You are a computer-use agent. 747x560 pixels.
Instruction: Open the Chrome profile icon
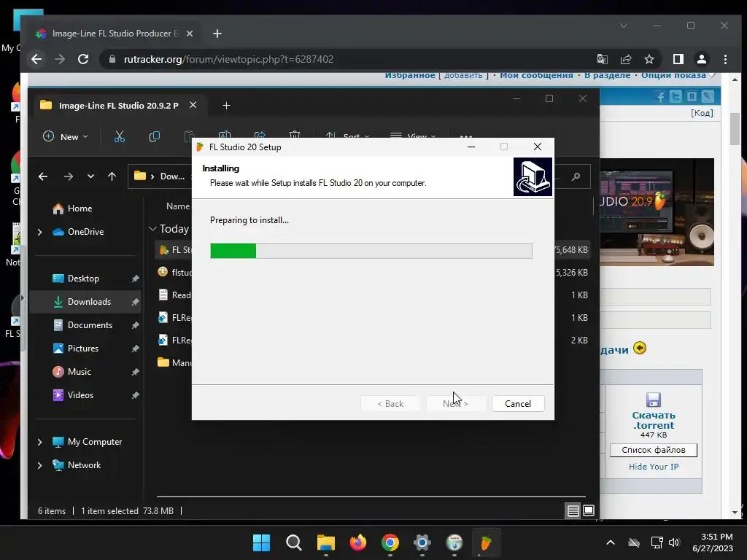pyautogui.click(x=701, y=59)
